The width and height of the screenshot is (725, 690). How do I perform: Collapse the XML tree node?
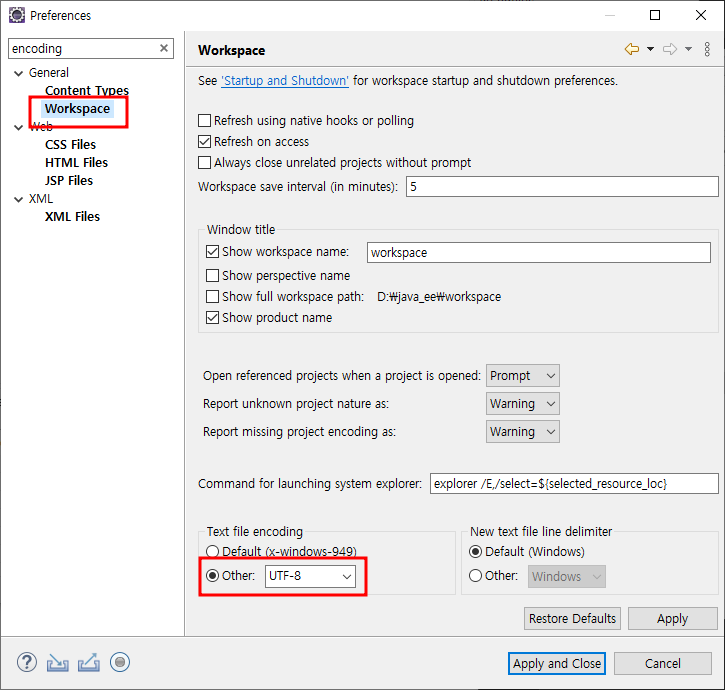(x=18, y=199)
